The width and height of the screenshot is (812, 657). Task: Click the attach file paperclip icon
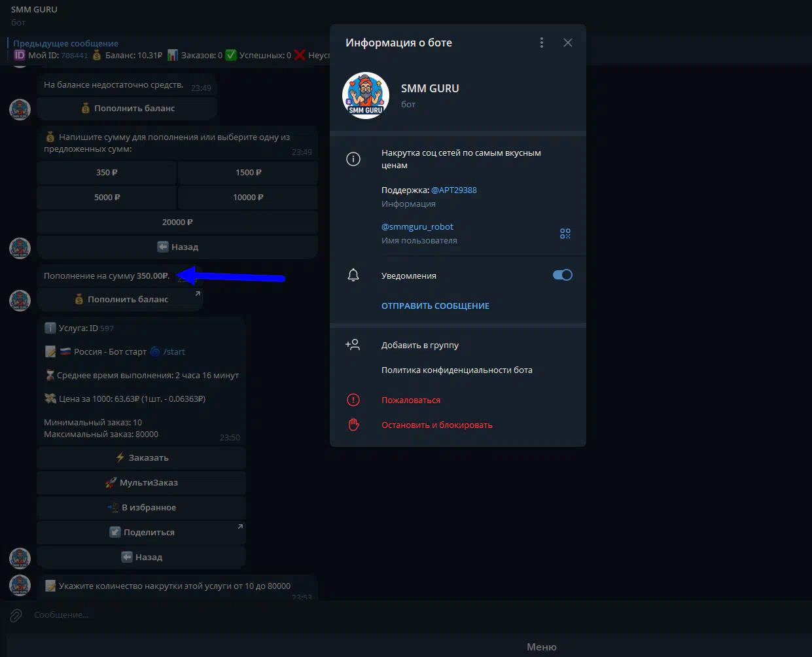click(16, 615)
